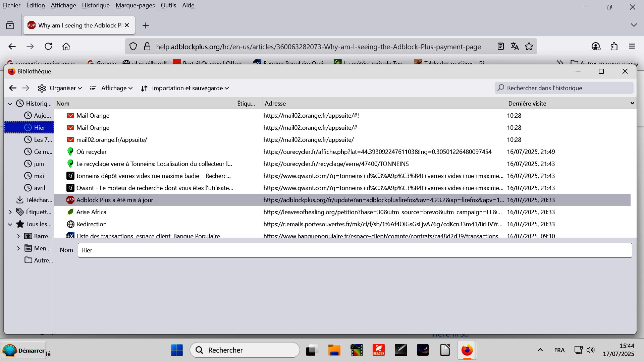Go back in Bibliothèque window
The image size is (644, 362).
tap(13, 88)
